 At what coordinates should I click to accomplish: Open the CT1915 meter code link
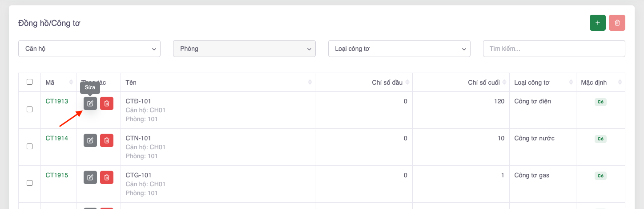coord(57,175)
